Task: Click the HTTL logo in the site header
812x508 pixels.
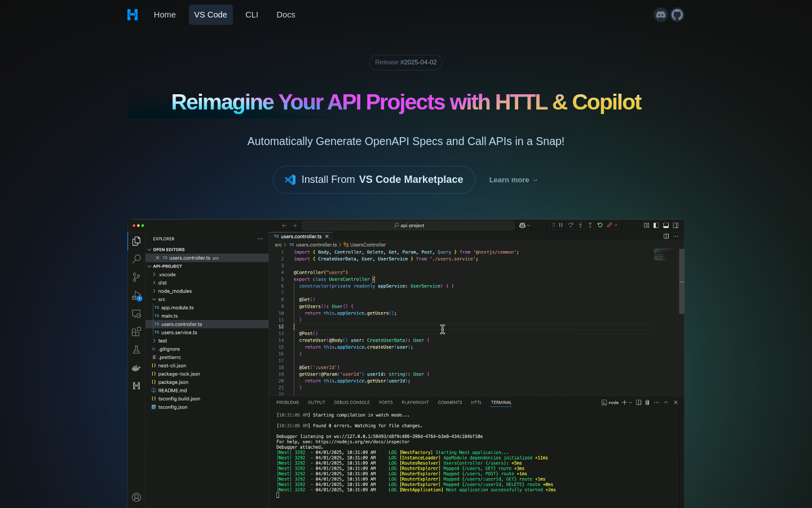Action: coord(133,15)
